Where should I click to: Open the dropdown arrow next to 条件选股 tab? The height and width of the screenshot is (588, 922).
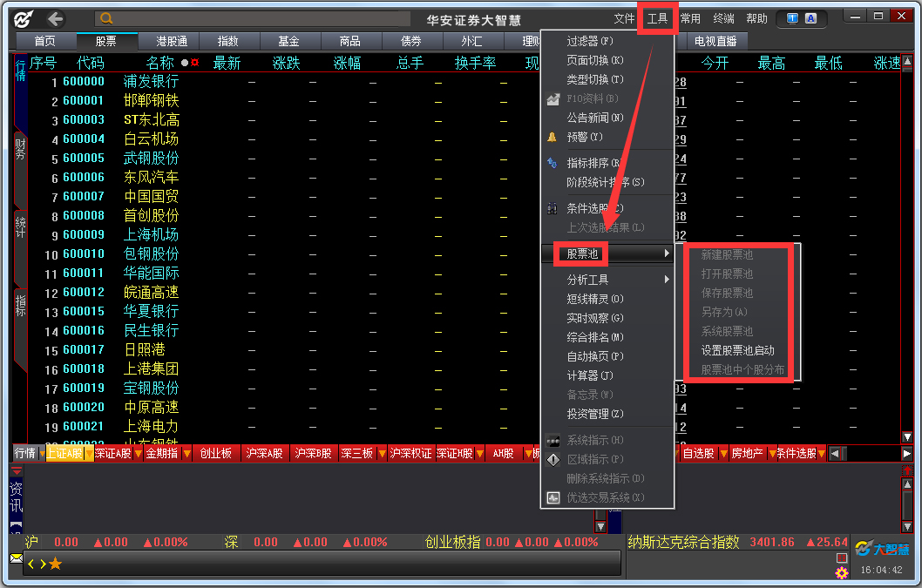pos(822,453)
